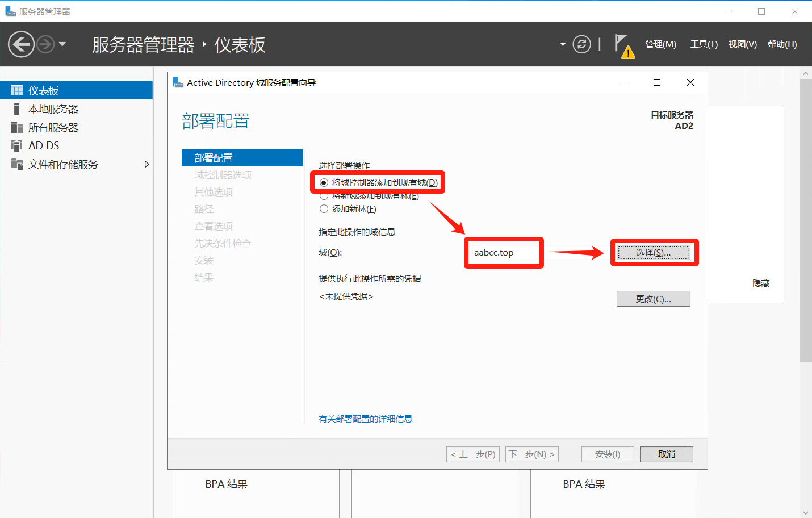Click the 选择(S)... button
The image size is (812, 518).
tap(654, 253)
